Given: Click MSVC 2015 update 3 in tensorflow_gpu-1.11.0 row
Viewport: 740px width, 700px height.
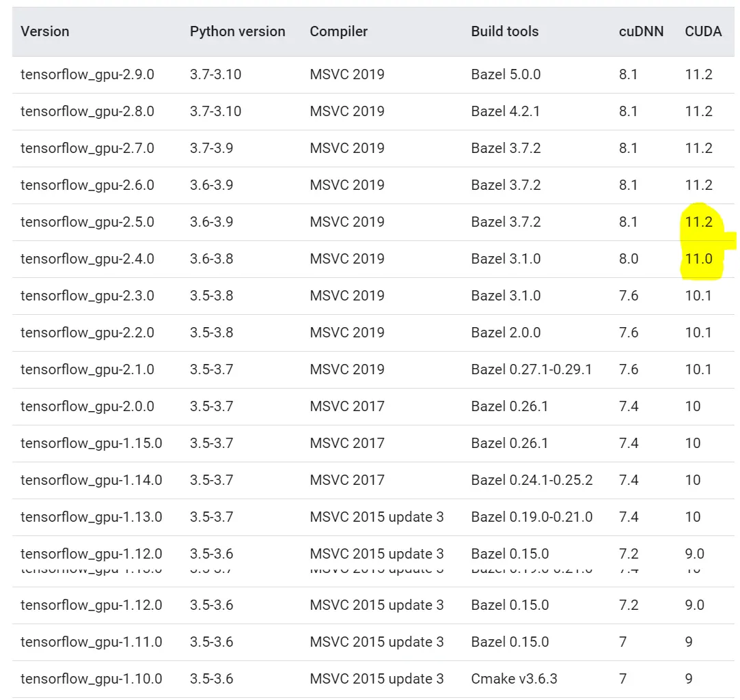Looking at the screenshot, I should coord(376,642).
